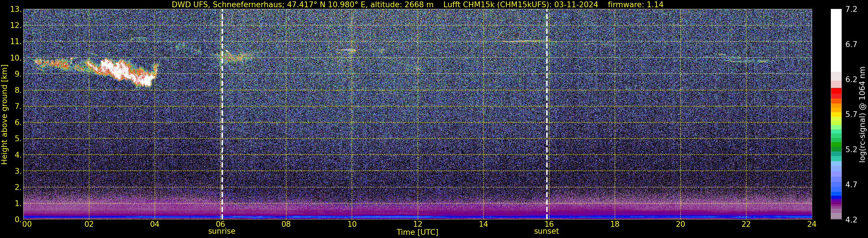The image size is (868, 238).
Task: Click the time axis tick label '18'
Action: click(614, 224)
